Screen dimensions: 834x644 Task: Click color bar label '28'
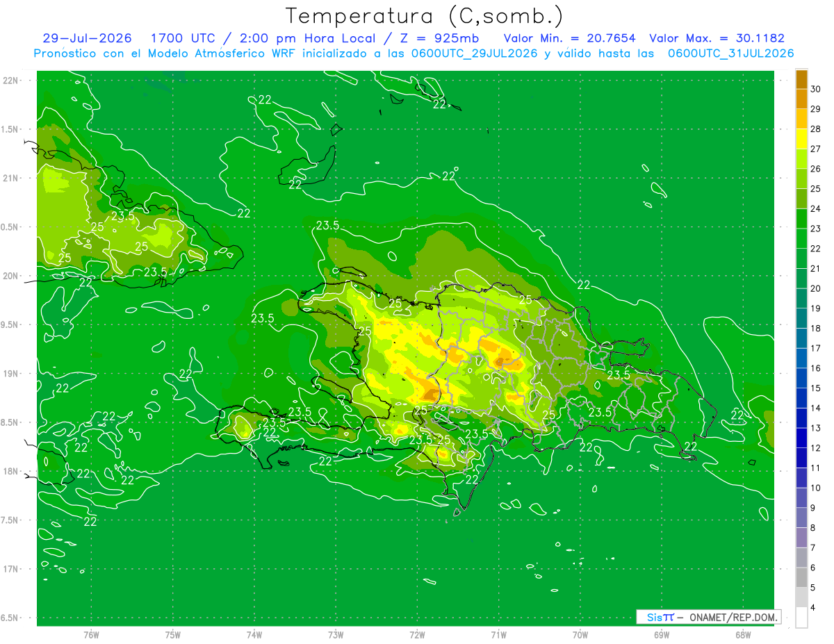point(816,129)
